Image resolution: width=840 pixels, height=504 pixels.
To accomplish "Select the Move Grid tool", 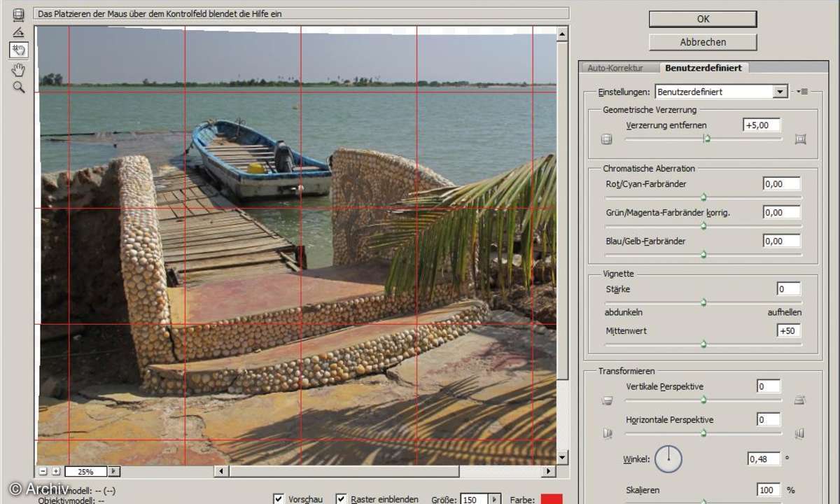I will [19, 50].
